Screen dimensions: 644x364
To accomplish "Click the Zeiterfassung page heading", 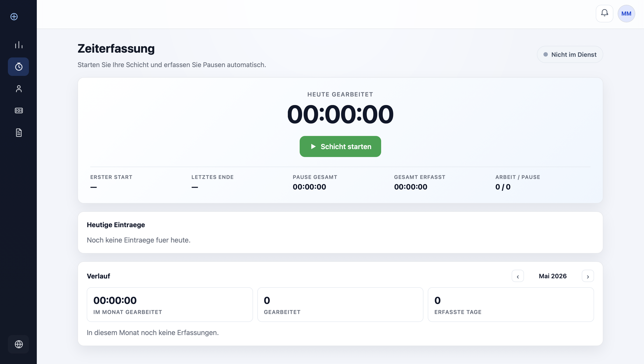I will point(116,48).
